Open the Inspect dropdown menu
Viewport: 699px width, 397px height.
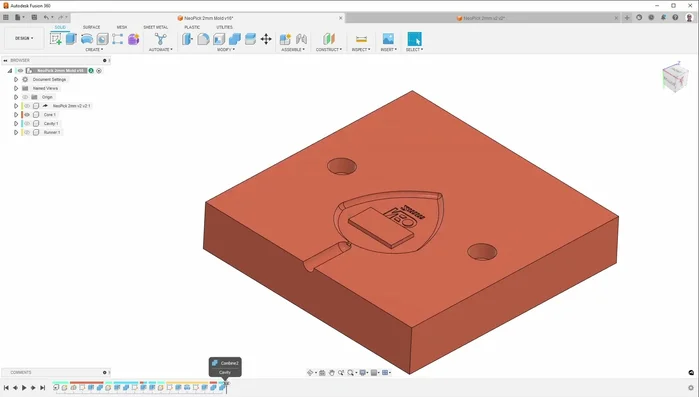(361, 49)
